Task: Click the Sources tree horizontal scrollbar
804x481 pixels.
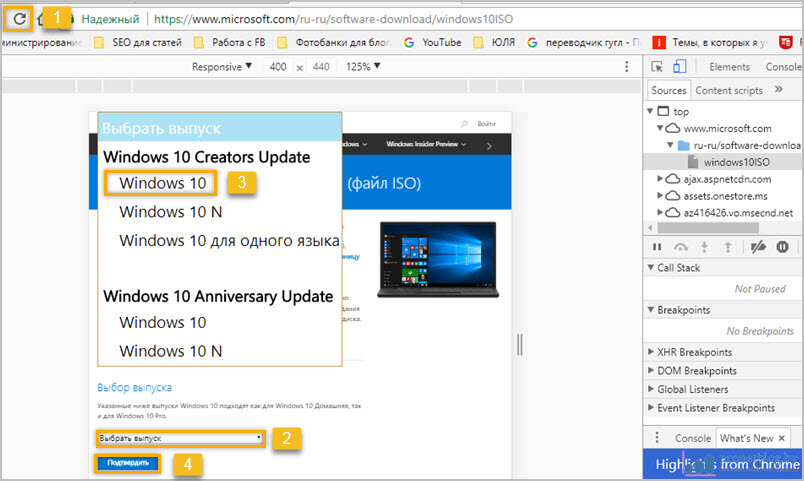Action: click(x=708, y=227)
